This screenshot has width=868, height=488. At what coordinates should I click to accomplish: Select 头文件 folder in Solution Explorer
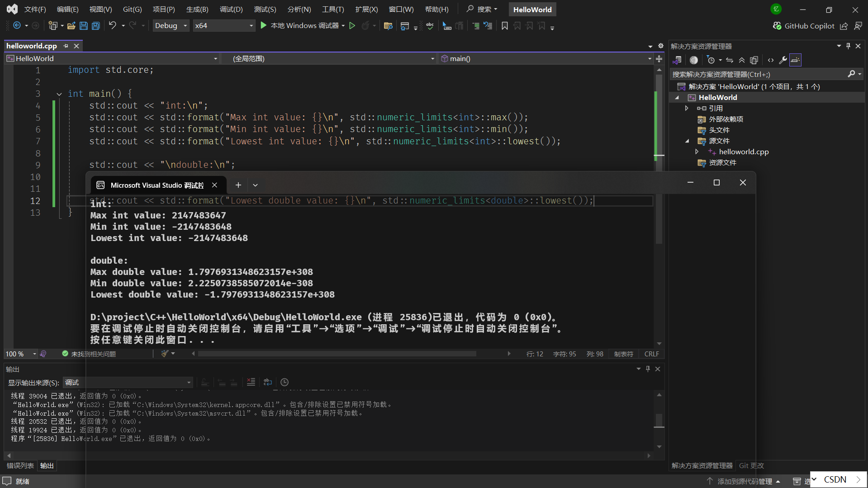pos(719,130)
